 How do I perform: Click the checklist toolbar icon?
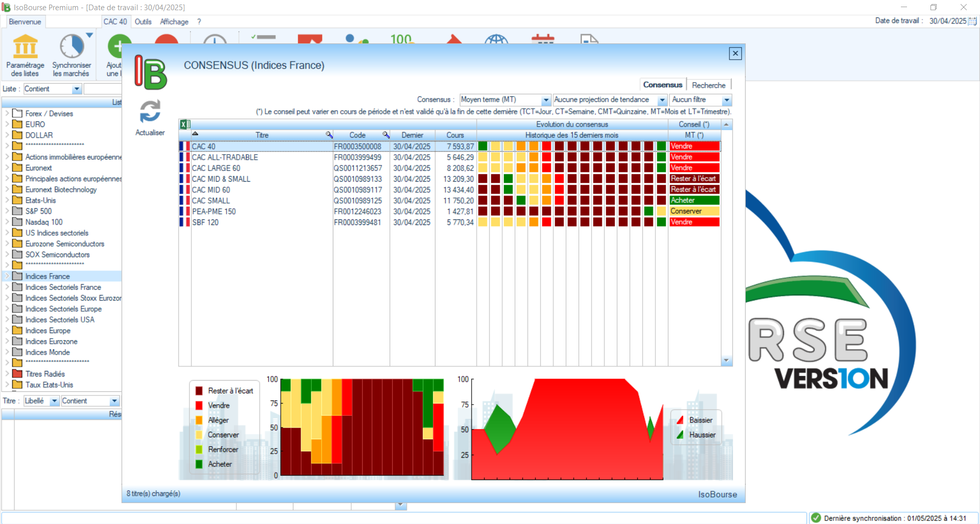coord(263,37)
